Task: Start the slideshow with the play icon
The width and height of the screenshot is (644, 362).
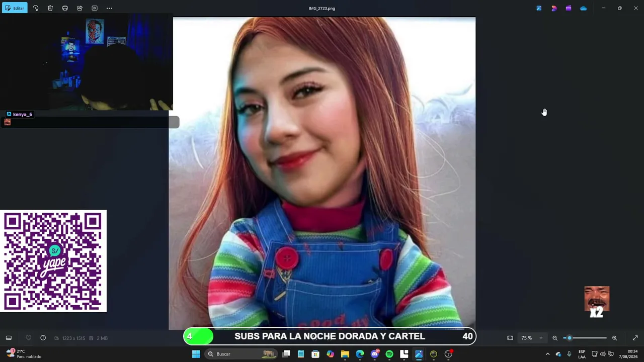Action: coord(95,8)
